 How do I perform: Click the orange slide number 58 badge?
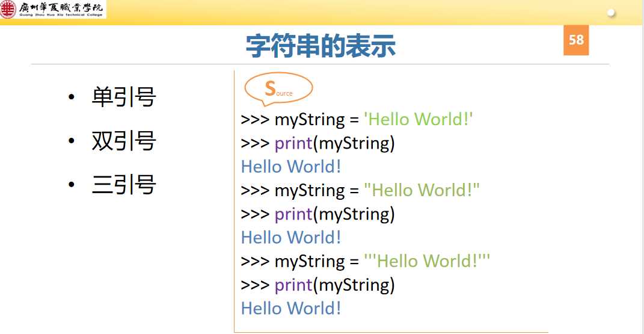[576, 40]
